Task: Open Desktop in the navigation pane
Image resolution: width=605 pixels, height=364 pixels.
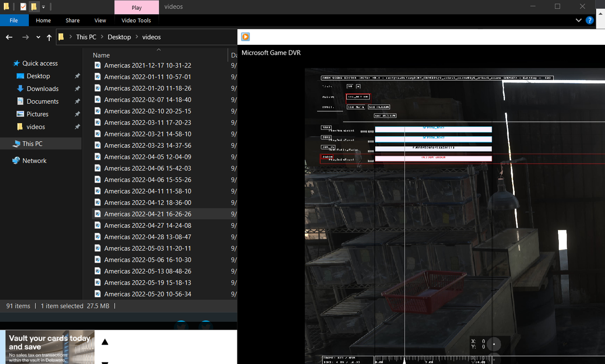Action: pos(38,76)
